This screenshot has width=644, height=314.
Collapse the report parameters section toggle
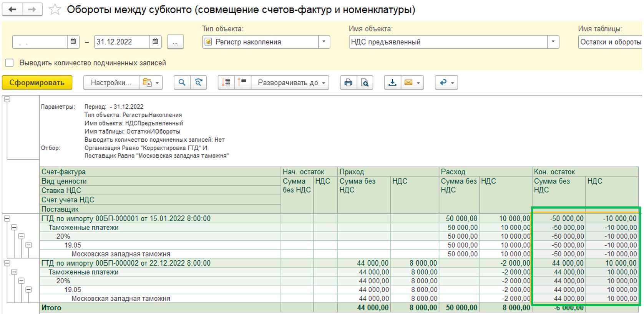7,99
